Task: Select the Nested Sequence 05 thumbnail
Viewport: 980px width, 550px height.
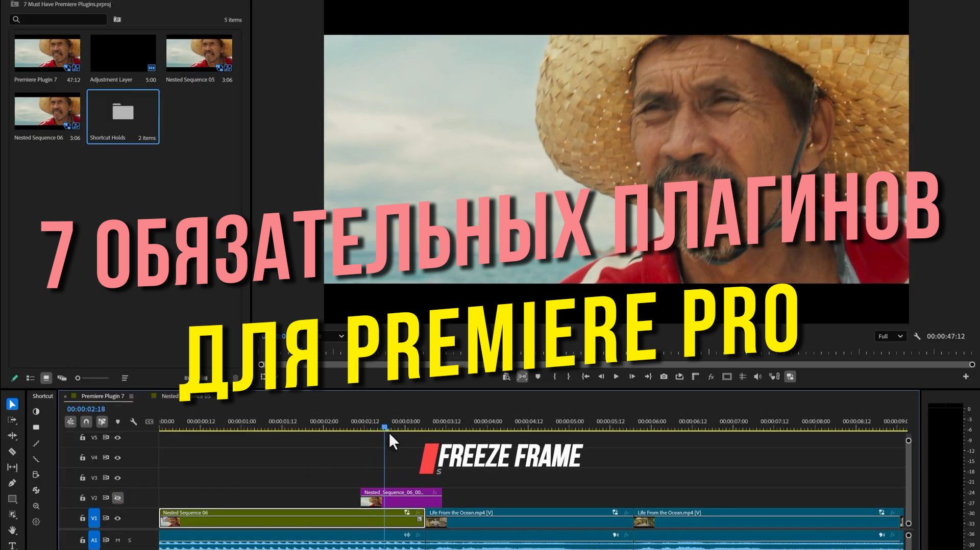Action: coord(199,53)
